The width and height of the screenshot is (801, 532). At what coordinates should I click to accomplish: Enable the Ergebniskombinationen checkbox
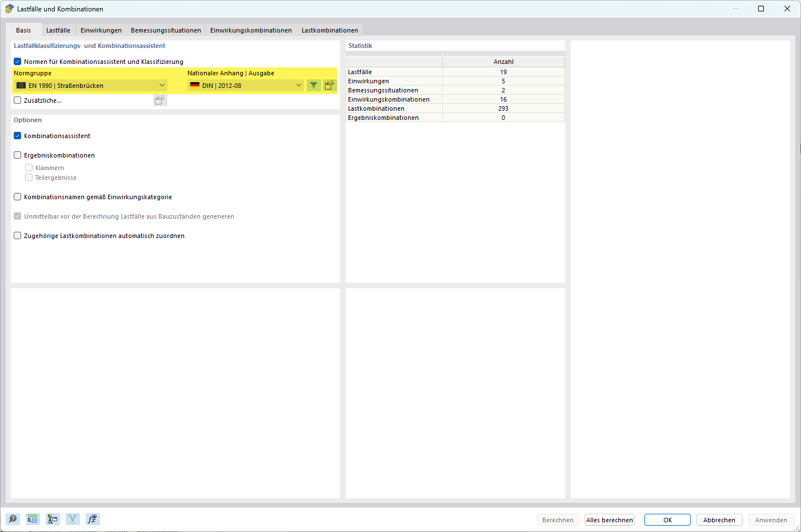pos(18,155)
